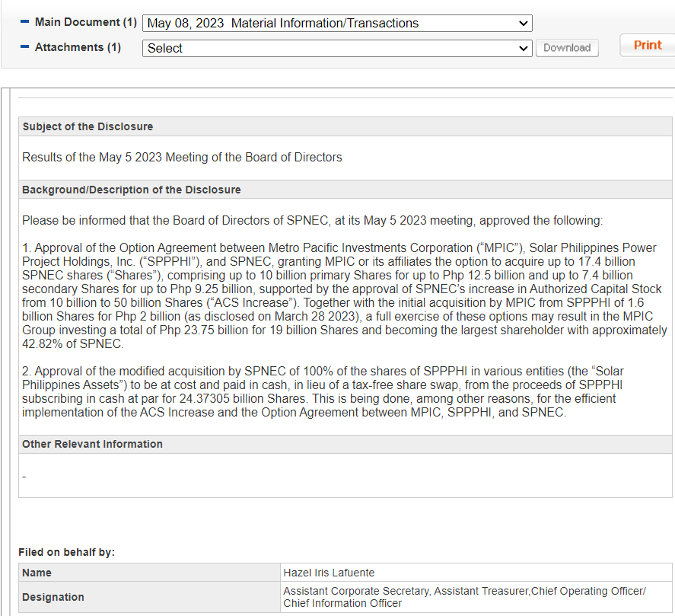Click the orange Print button
This screenshot has width=675, height=616.
648,45
